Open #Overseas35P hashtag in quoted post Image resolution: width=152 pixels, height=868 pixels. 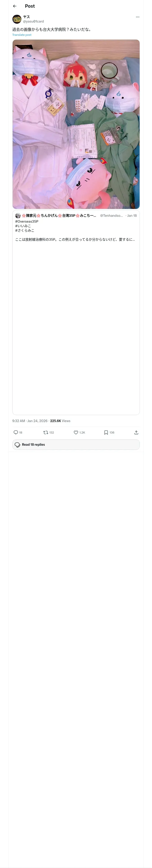click(x=27, y=221)
